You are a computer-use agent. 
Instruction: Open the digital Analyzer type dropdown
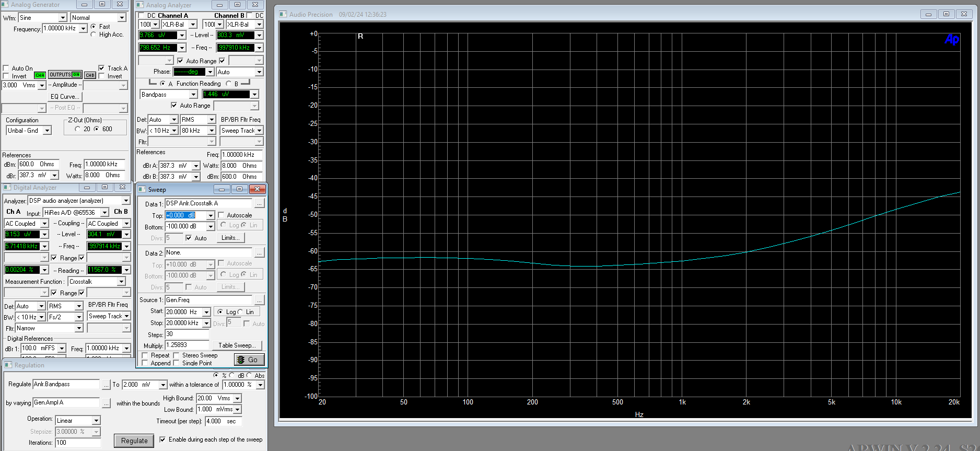click(x=126, y=201)
